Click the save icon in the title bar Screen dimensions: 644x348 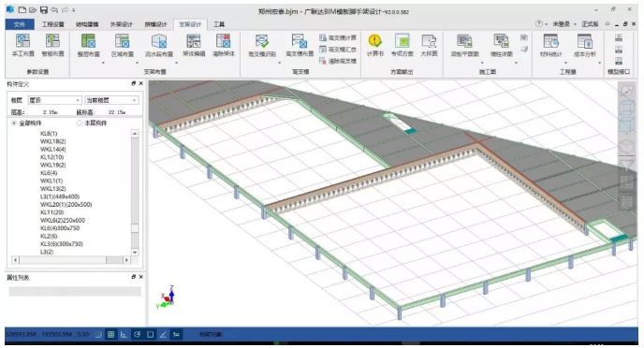tap(44, 9)
